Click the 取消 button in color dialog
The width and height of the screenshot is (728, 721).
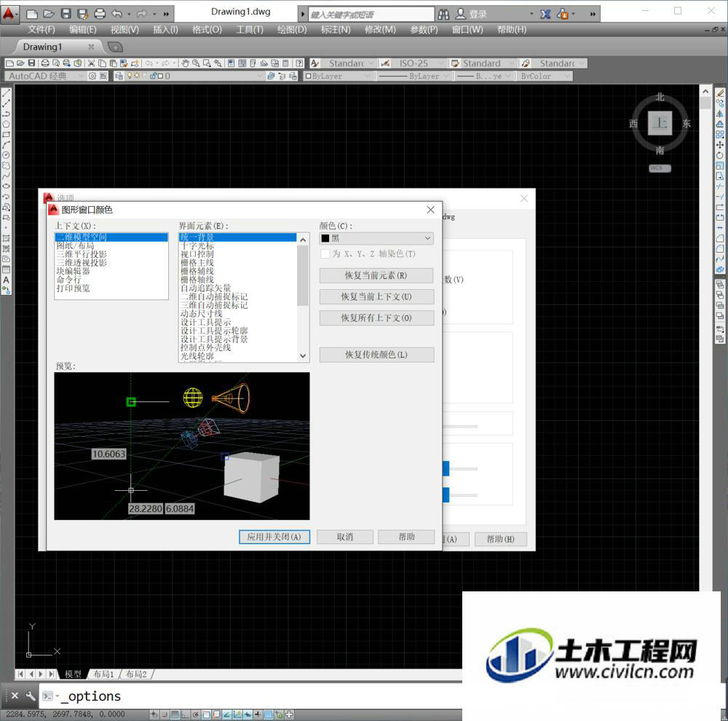pos(345,537)
